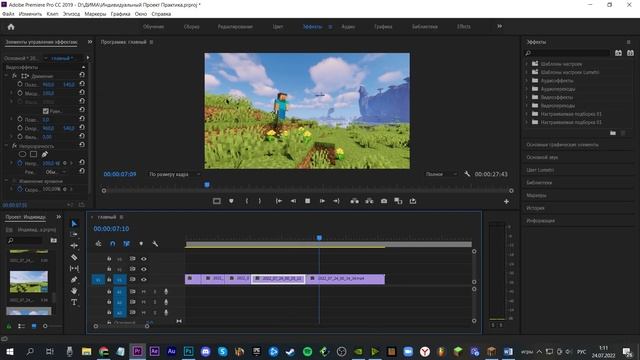Select the Razor tool
Image resolution: width=640 pixels, height=360 pixels.
[74, 257]
